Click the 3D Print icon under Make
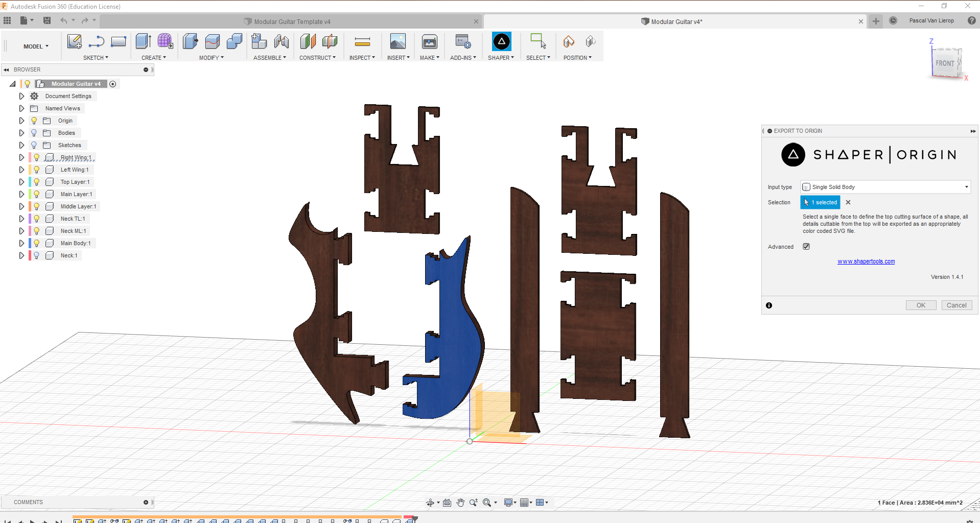 [429, 42]
